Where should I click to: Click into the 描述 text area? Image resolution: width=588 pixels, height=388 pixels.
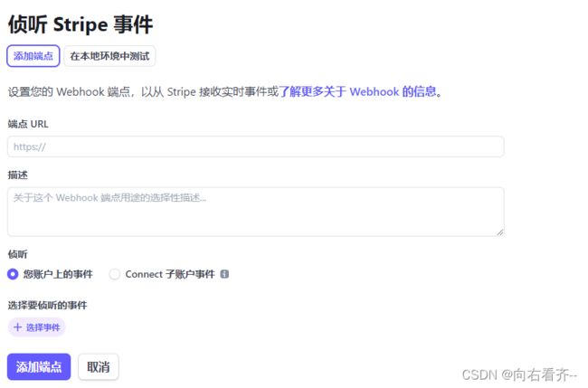[x=255, y=212]
